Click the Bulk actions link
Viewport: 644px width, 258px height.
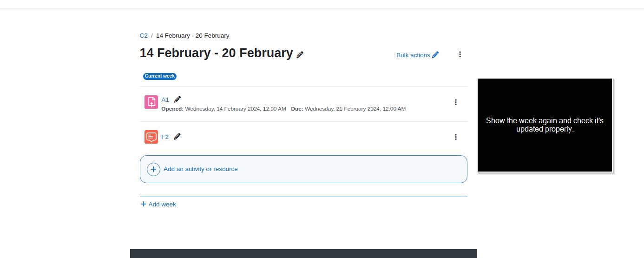pyautogui.click(x=417, y=55)
